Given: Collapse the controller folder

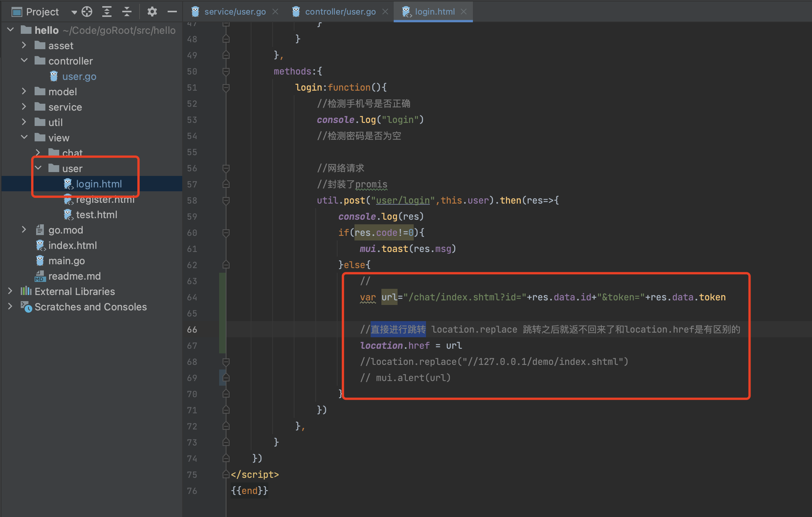Looking at the screenshot, I should click(x=24, y=61).
